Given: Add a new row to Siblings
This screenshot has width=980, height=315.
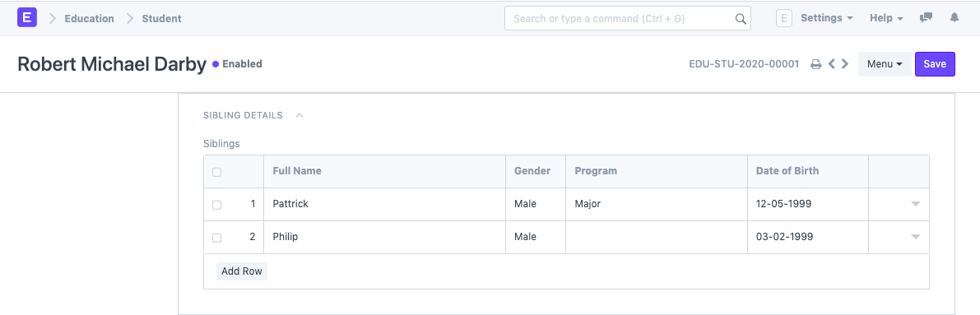Looking at the screenshot, I should 241,271.
